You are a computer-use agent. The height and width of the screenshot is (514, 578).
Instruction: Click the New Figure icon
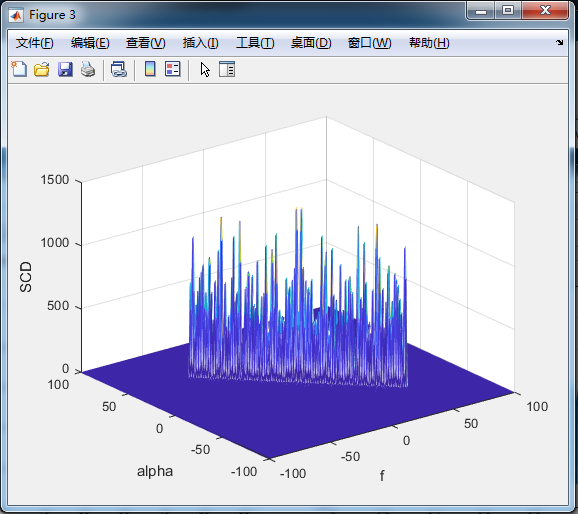click(19, 69)
